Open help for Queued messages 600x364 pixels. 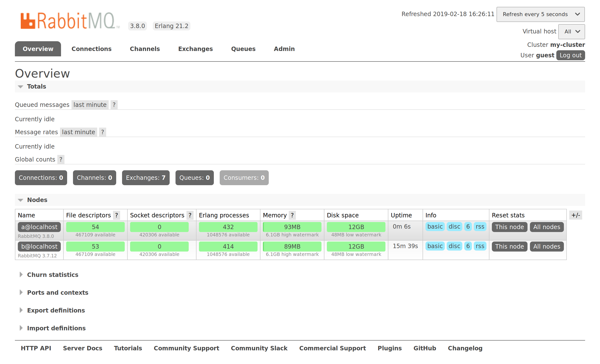click(x=114, y=105)
